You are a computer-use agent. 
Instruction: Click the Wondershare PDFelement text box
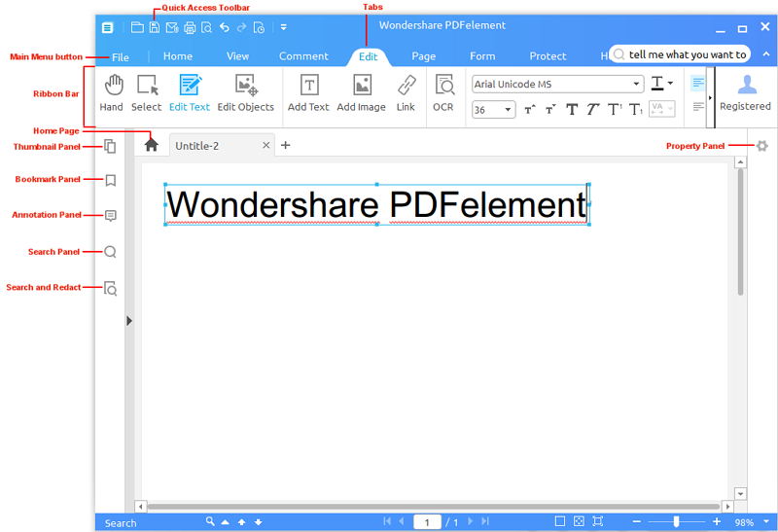click(377, 204)
